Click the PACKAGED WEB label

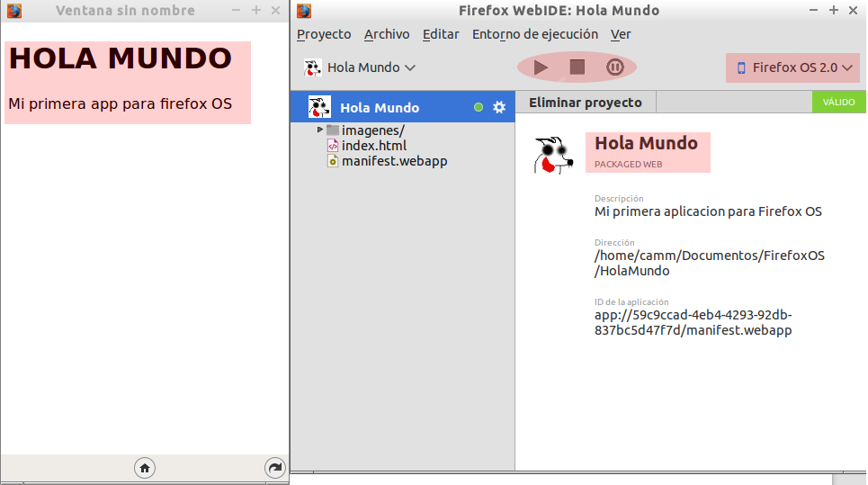629,165
